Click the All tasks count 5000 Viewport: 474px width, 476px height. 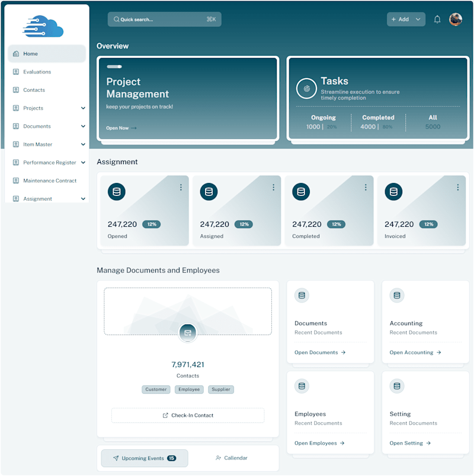pos(433,127)
